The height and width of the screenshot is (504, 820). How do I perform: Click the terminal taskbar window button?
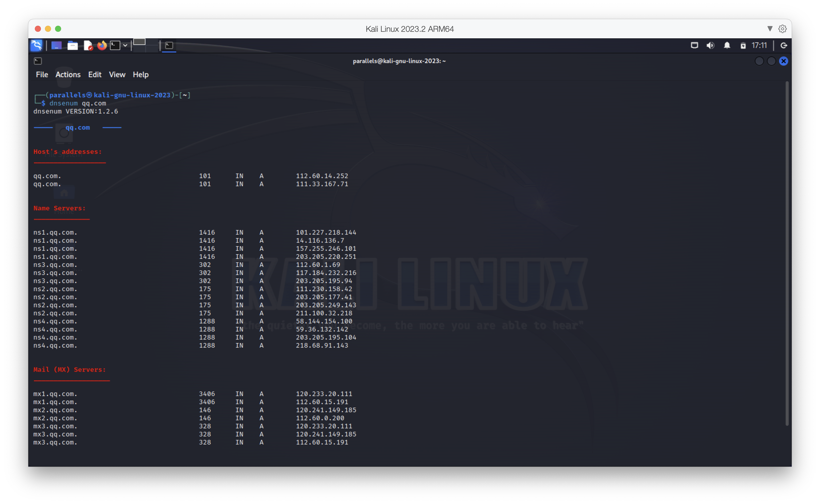(169, 45)
